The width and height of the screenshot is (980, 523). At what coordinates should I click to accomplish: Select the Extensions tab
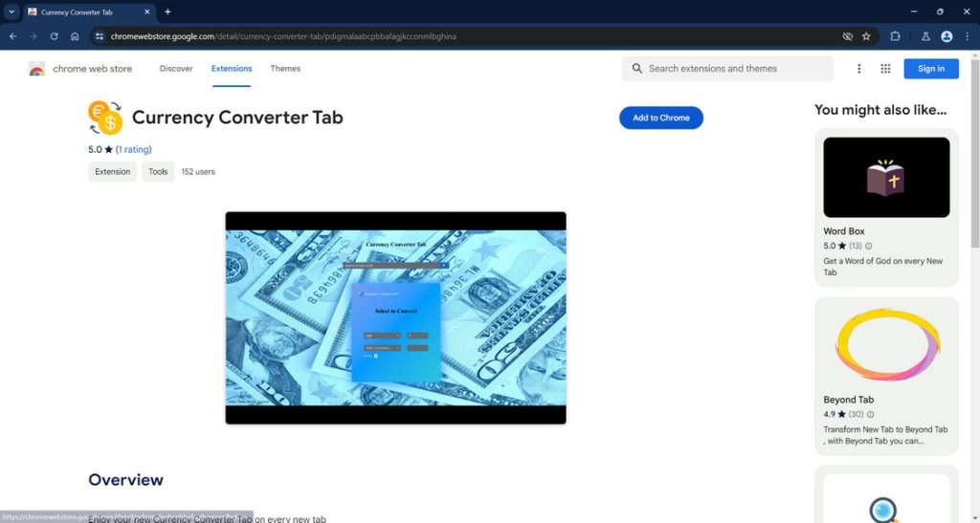pos(232,69)
